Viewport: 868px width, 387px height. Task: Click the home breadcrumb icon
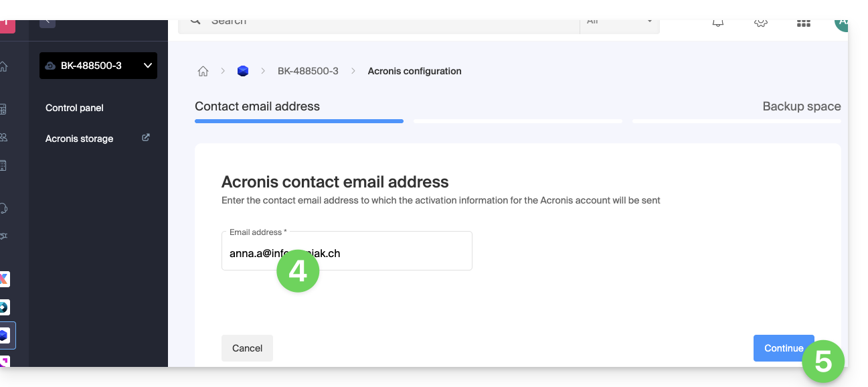coord(203,72)
